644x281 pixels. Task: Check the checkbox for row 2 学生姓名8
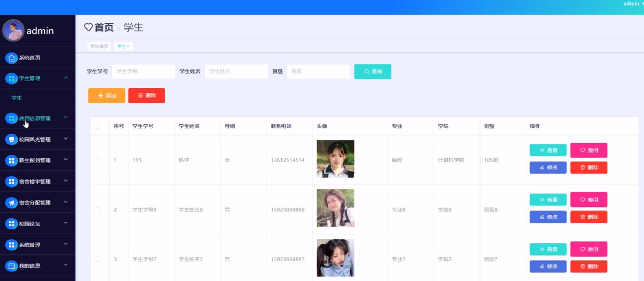pyautogui.click(x=97, y=210)
